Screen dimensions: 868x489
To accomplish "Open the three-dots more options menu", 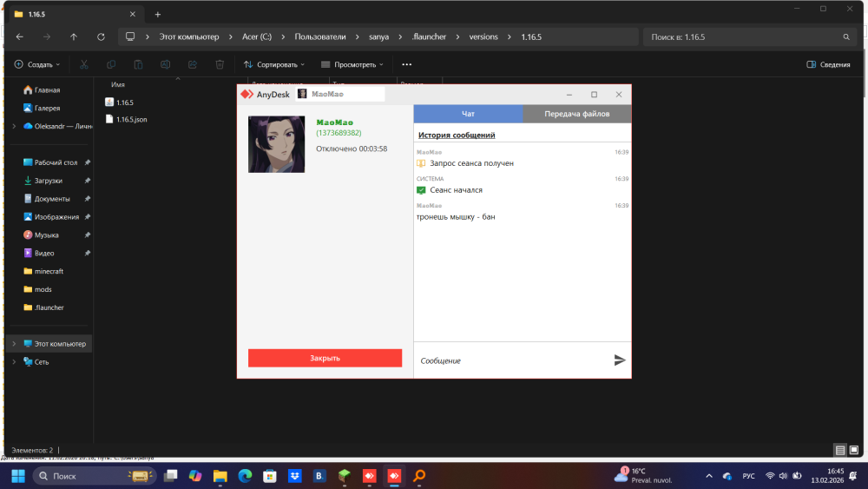I will tap(407, 64).
